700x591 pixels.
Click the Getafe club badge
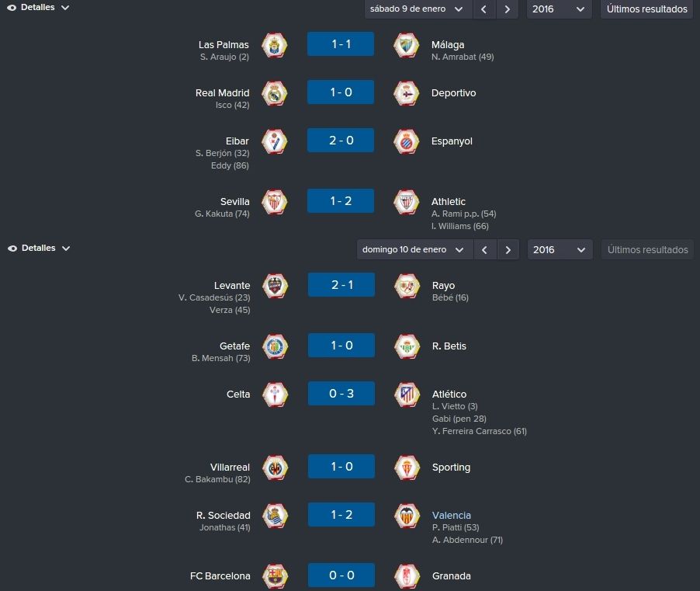point(275,346)
